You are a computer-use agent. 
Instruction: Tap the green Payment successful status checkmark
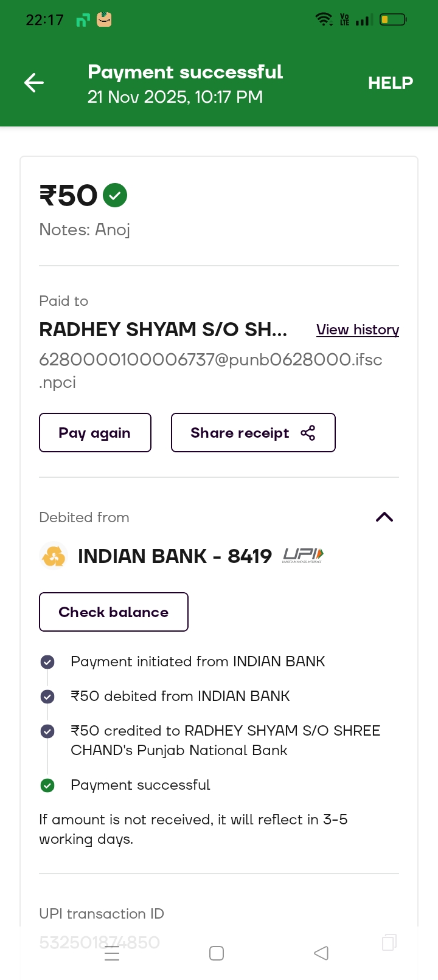[47, 785]
